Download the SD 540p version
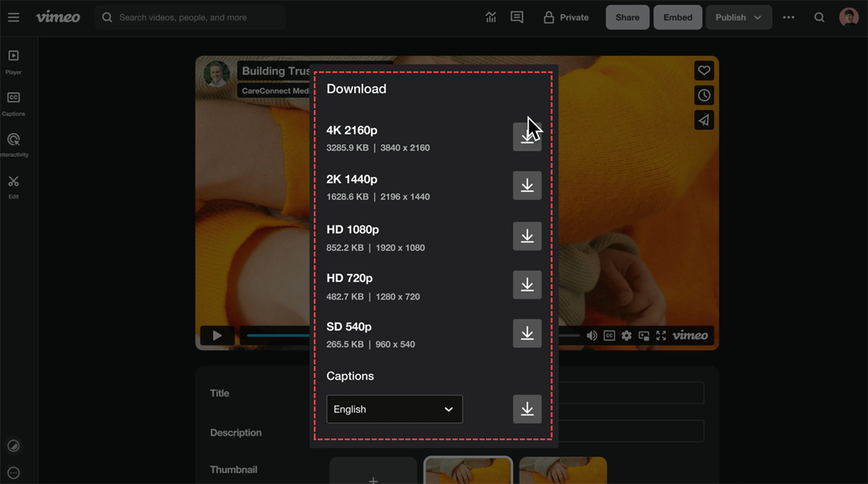The height and width of the screenshot is (484, 868). [527, 334]
